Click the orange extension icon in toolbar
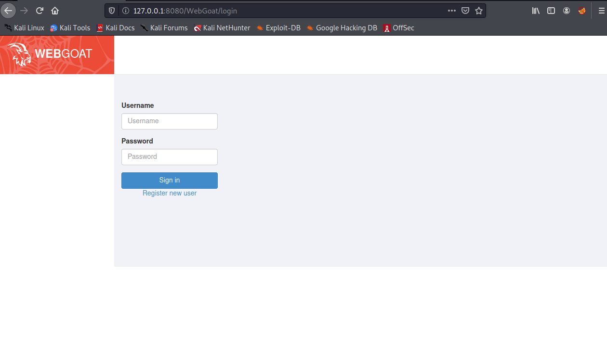This screenshot has height=364, width=607. point(582,11)
